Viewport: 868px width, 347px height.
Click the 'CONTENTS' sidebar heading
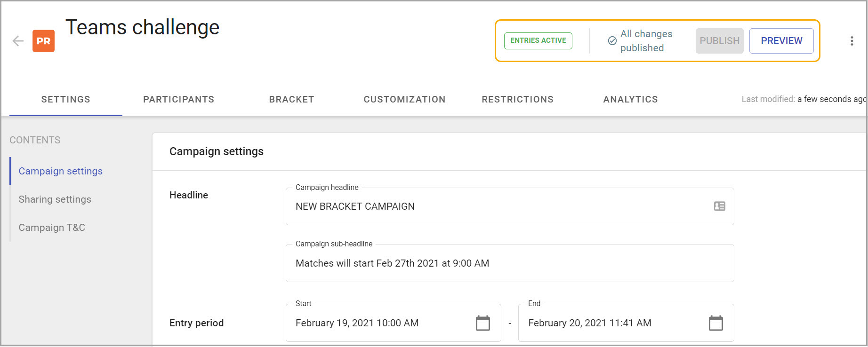(35, 140)
